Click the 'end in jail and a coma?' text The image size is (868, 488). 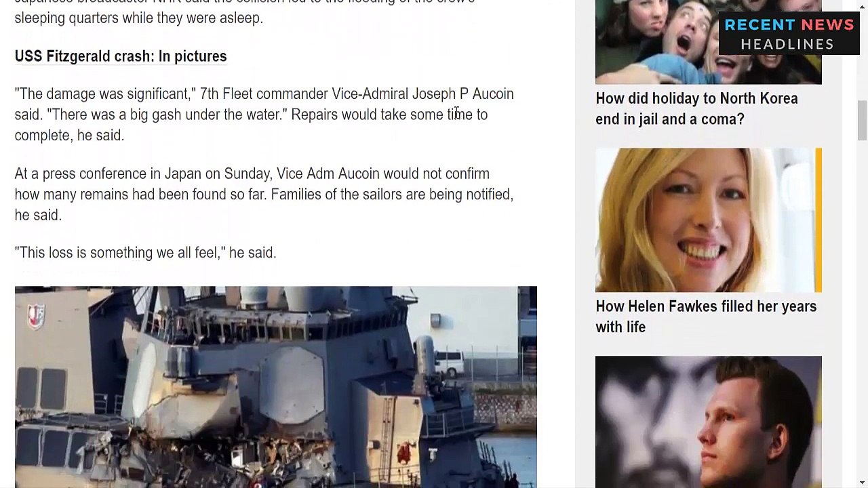[x=670, y=119]
